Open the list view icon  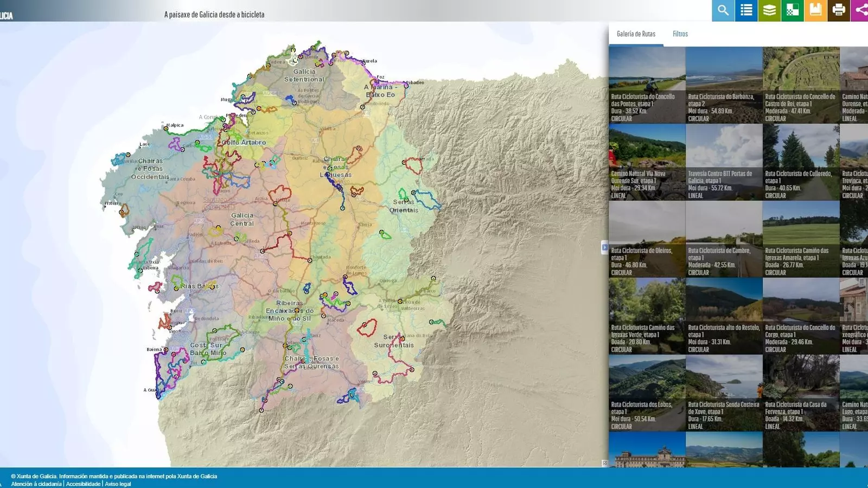pyautogui.click(x=746, y=10)
